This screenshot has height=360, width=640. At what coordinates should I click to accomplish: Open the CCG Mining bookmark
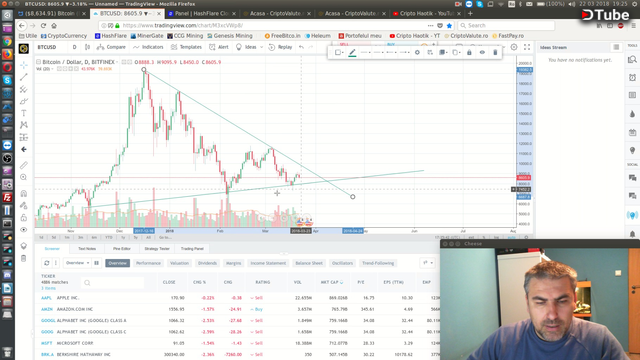(x=185, y=36)
